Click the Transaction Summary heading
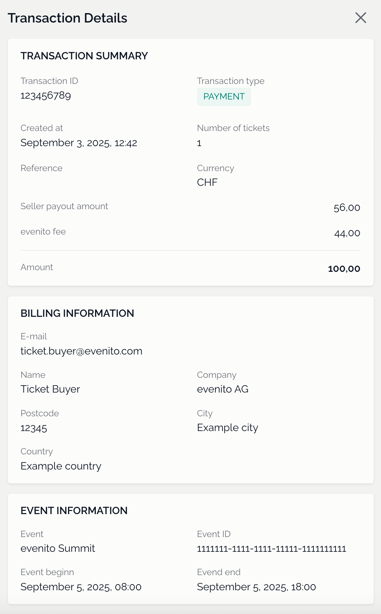381x614 pixels. 84,56
